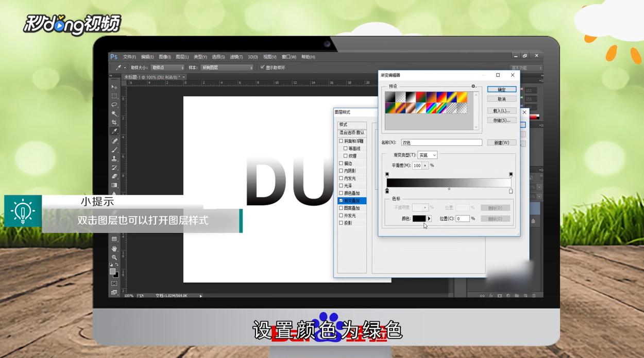
Task: Select the Zoom tool
Action: tap(114, 257)
